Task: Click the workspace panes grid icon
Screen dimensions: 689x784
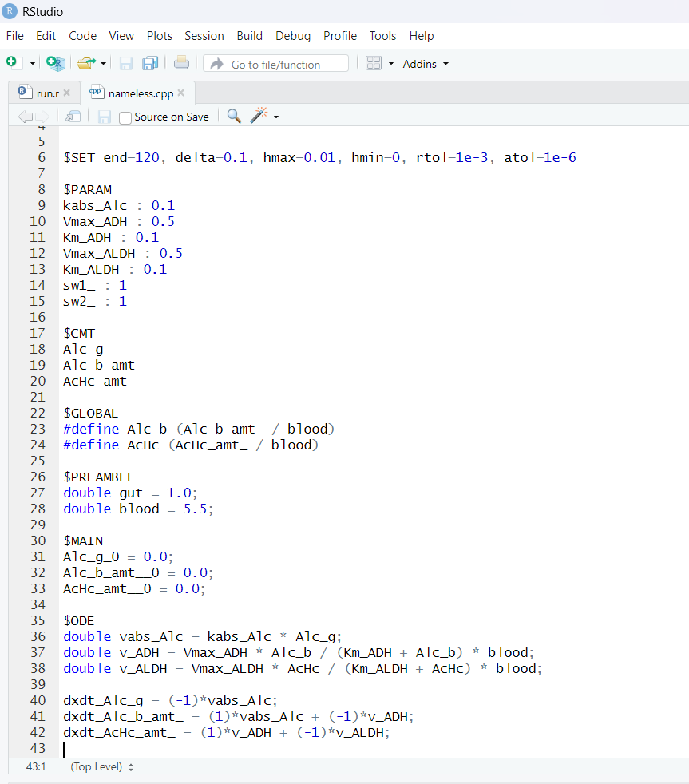Action: pos(374,63)
